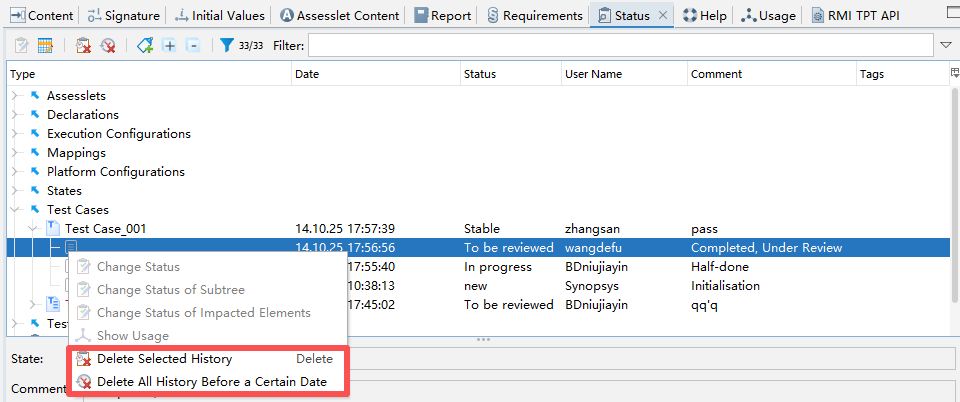
Task: Sort by the Date column header
Action: pos(376,74)
